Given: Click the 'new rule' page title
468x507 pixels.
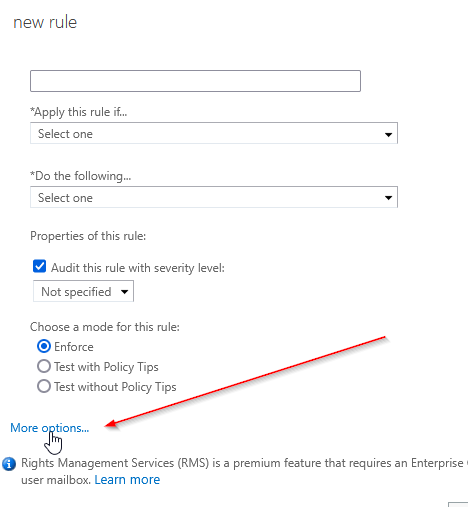Looking at the screenshot, I should 45,22.
